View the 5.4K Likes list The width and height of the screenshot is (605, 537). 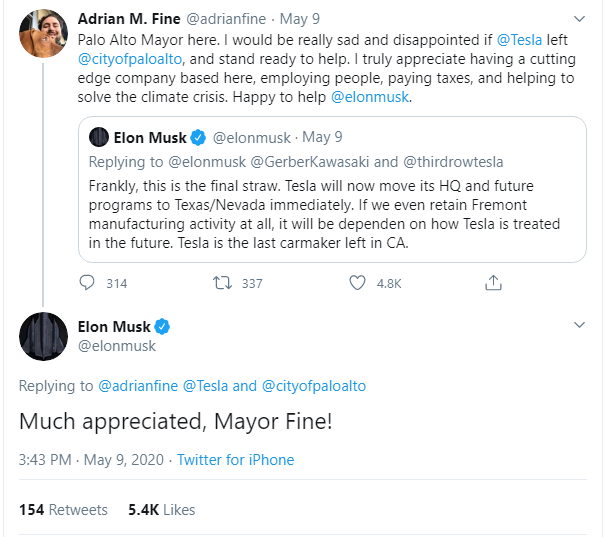(161, 510)
